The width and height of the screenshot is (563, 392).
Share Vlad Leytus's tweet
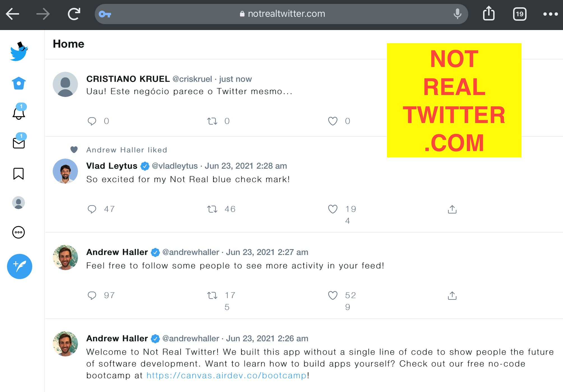pos(452,209)
